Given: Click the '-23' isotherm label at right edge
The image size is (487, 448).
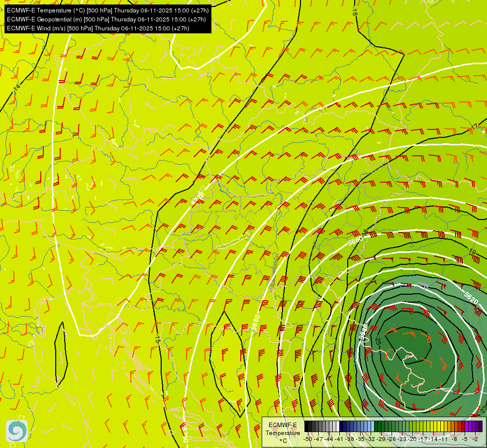Looking at the screenshot, I should 484,410.
